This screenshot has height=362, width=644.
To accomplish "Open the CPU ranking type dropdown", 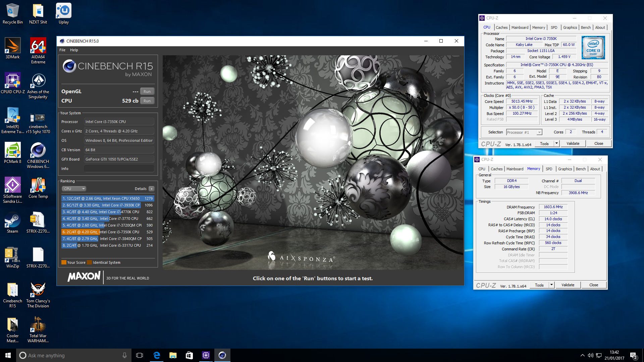I will (x=74, y=189).
